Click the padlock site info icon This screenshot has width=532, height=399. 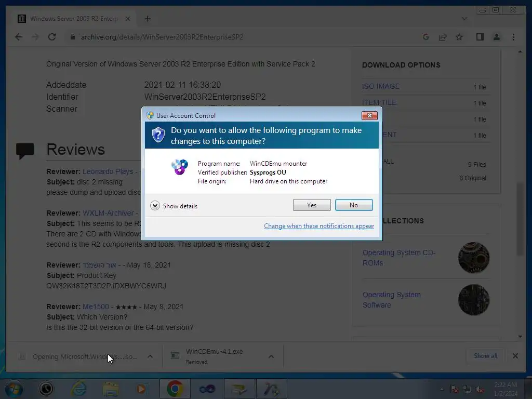[x=72, y=37]
